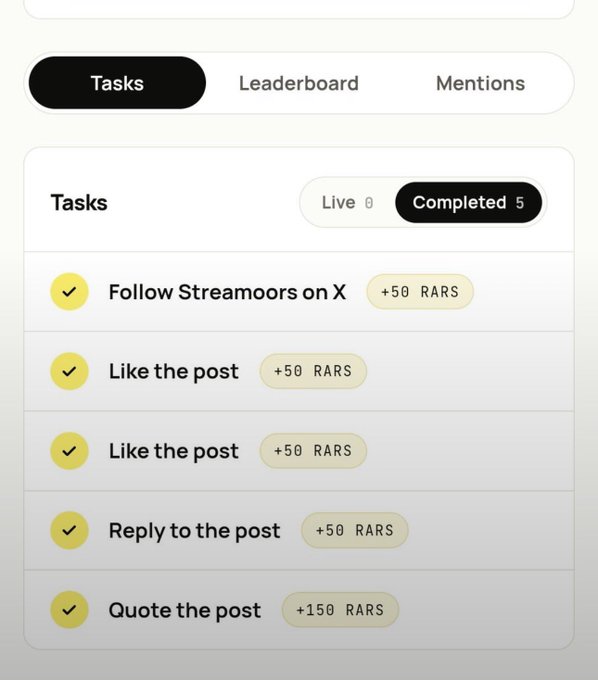Screen dimensions: 598x680
Task: Click the checkmark icon beside the first Like the post
Action: 69,371
